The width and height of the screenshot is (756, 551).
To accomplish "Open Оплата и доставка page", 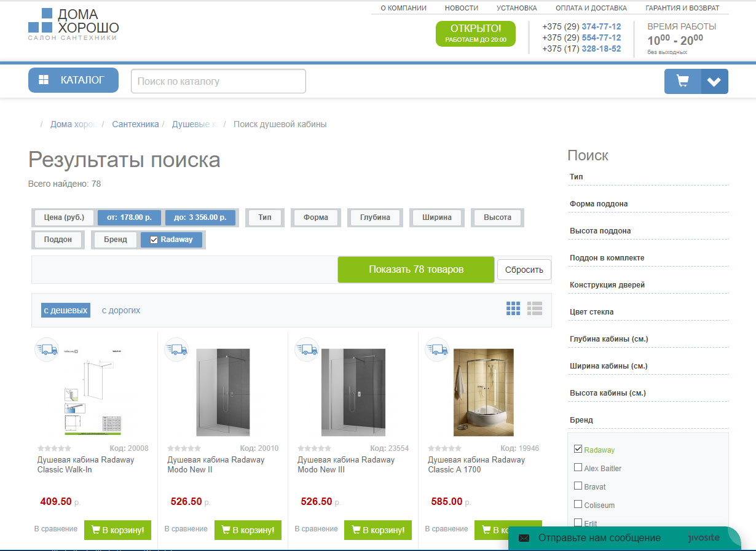I will [x=591, y=8].
